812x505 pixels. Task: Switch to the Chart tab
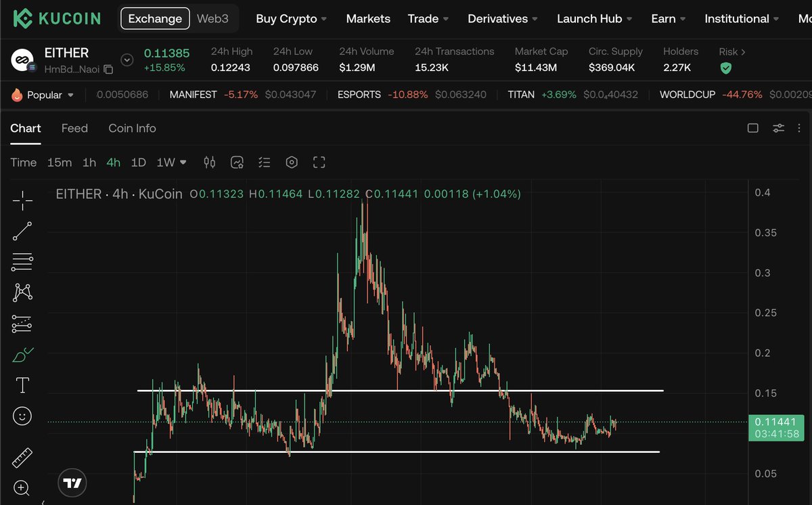pos(26,128)
